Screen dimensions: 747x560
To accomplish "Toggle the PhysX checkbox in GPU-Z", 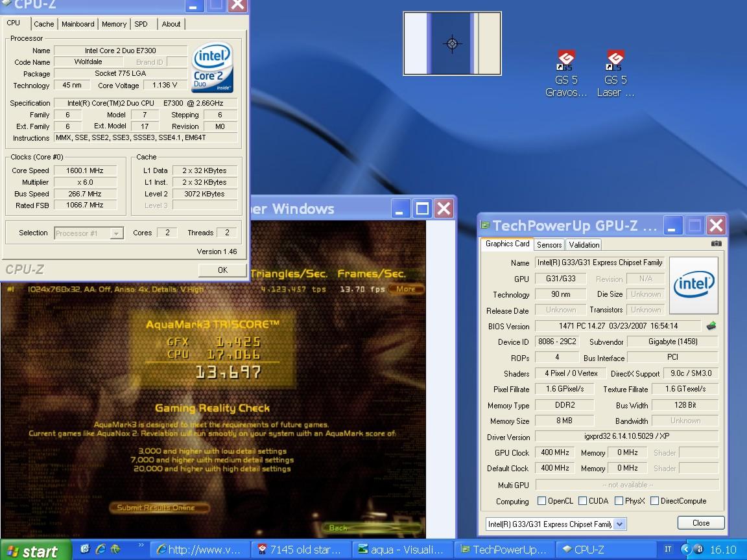I will point(619,501).
